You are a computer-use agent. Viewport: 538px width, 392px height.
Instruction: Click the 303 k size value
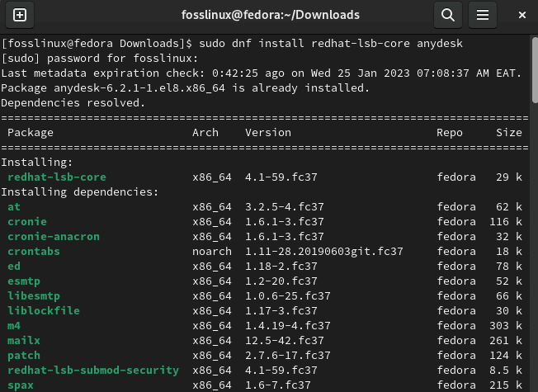click(x=505, y=326)
